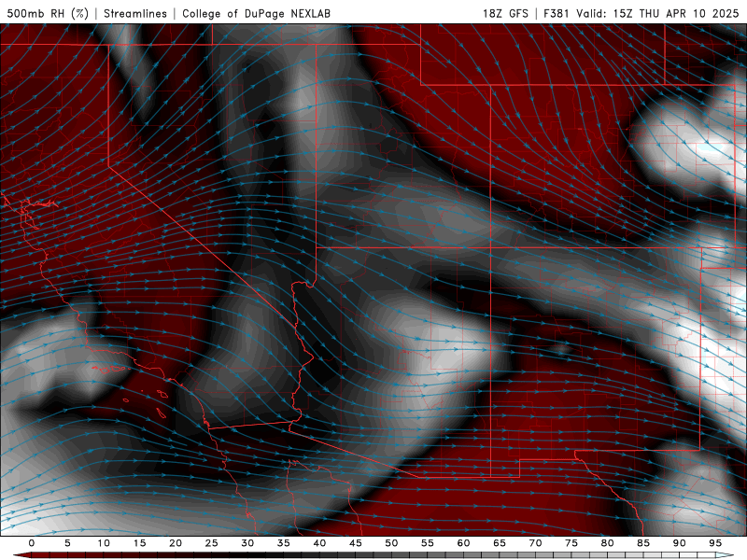Viewport: 747px width, 560px height.
Task: Click the 75 value on the color scale
Action: tap(571, 543)
